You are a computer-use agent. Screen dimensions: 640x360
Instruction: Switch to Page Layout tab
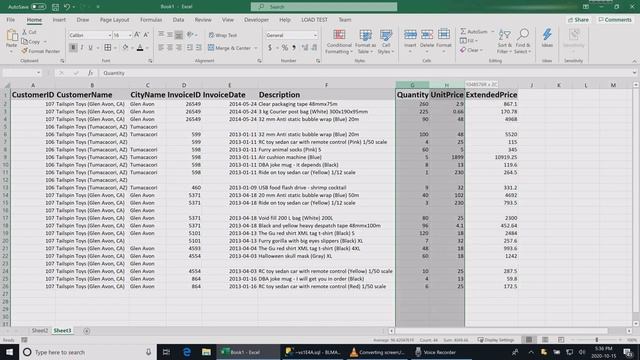pyautogui.click(x=114, y=20)
